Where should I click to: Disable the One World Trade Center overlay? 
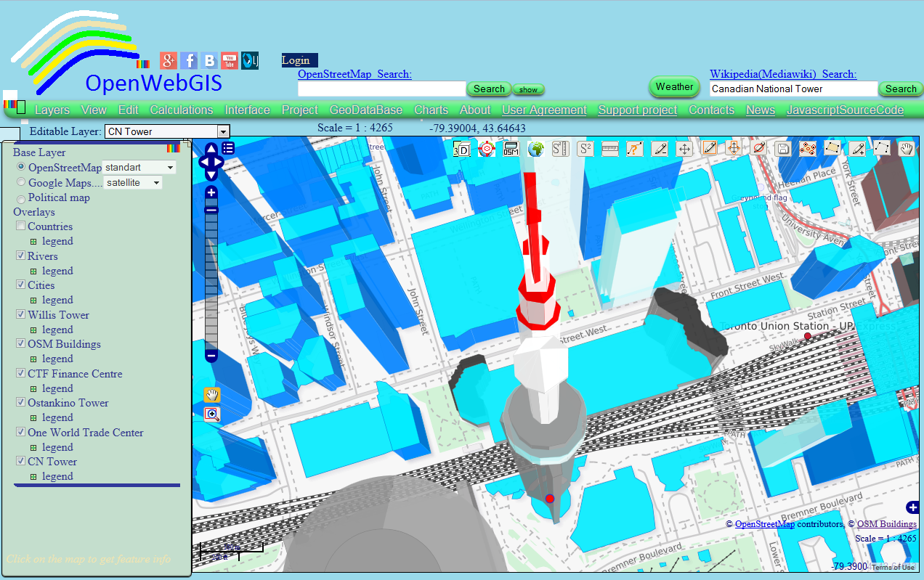click(20, 431)
